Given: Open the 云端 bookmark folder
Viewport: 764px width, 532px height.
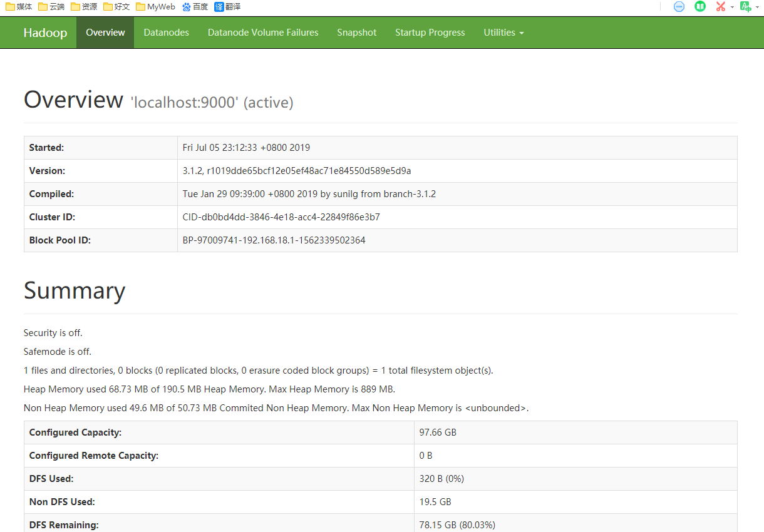Looking at the screenshot, I should tap(51, 7).
